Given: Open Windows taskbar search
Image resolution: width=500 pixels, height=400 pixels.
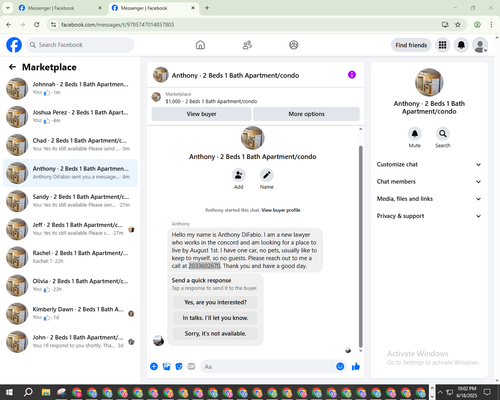Looking at the screenshot, I should 28,392.
